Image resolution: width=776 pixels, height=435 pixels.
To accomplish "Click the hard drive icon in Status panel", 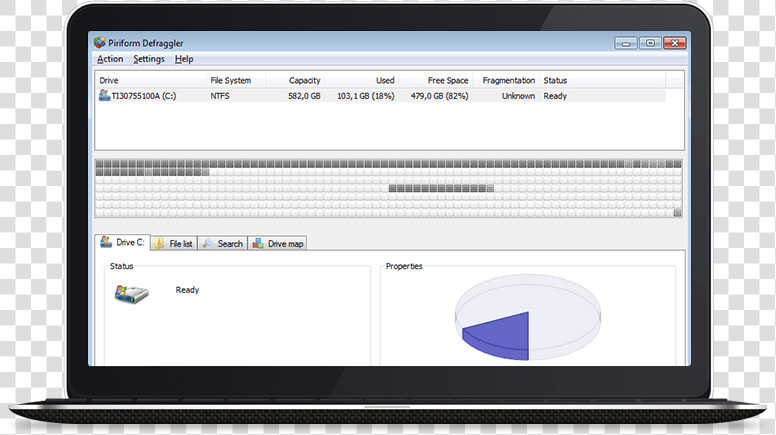I will coord(131,294).
